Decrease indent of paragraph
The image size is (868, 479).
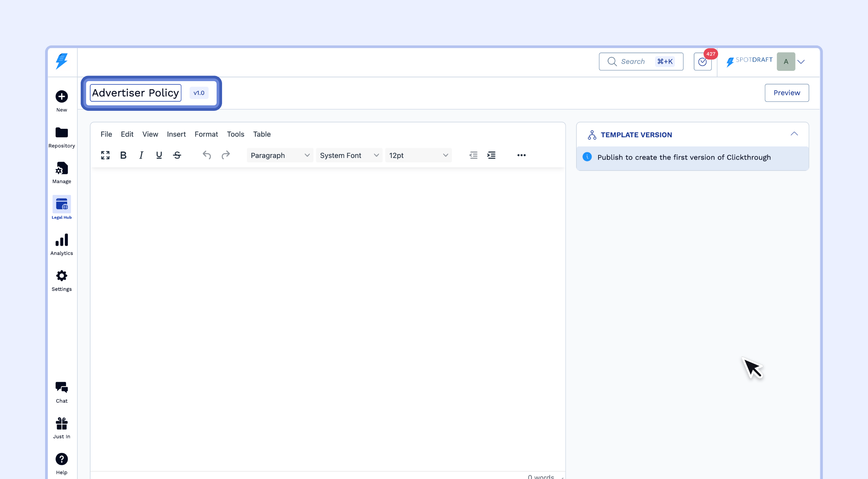point(473,155)
